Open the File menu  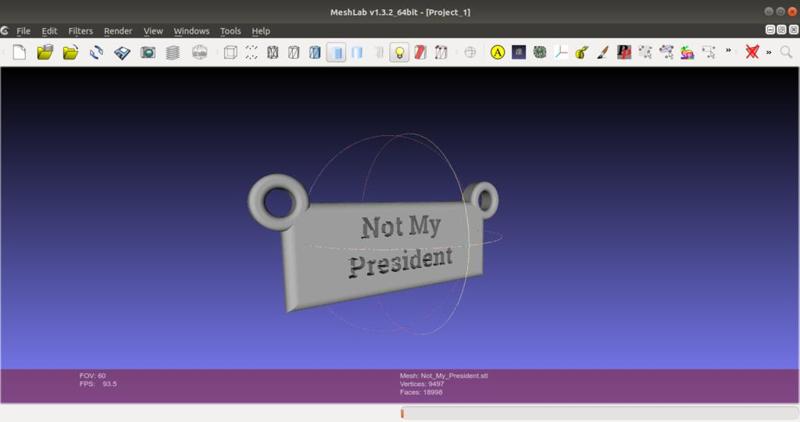point(23,31)
